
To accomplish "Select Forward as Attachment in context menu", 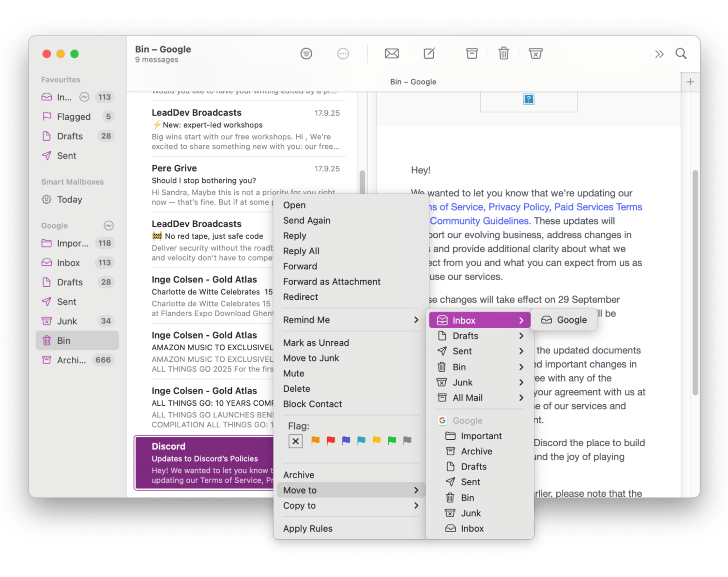I will pos(331,281).
